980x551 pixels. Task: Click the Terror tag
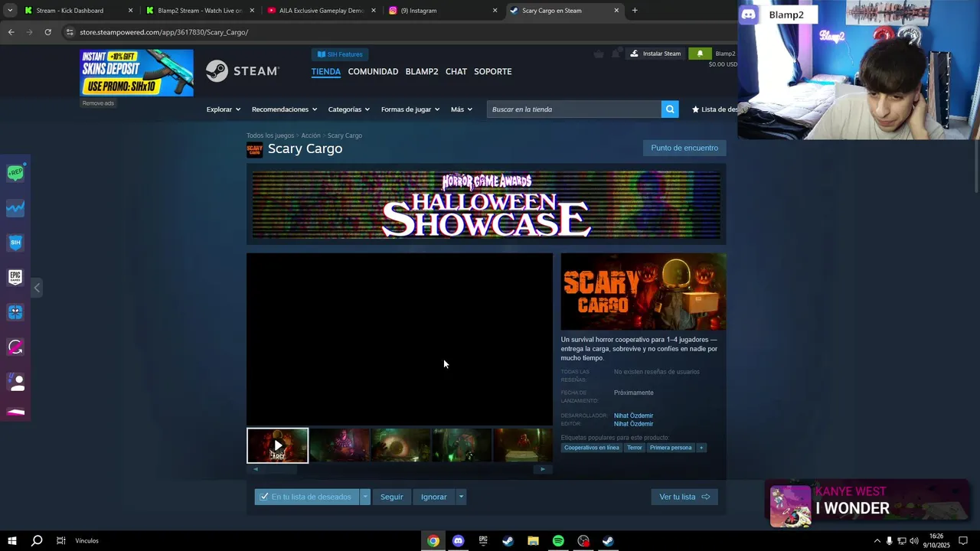(635, 448)
